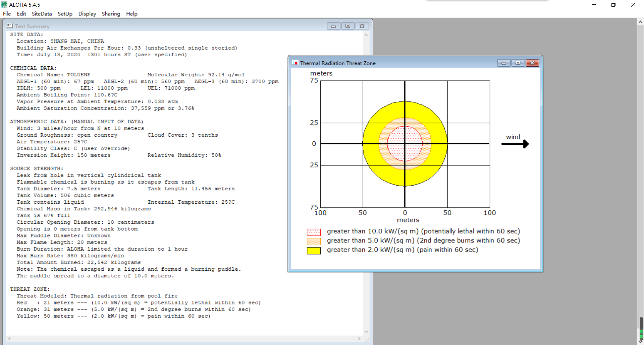Click the 'Max Burn Rate: 380 kilograms/min' line
This screenshot has width=644, height=345.
[x=70, y=256]
